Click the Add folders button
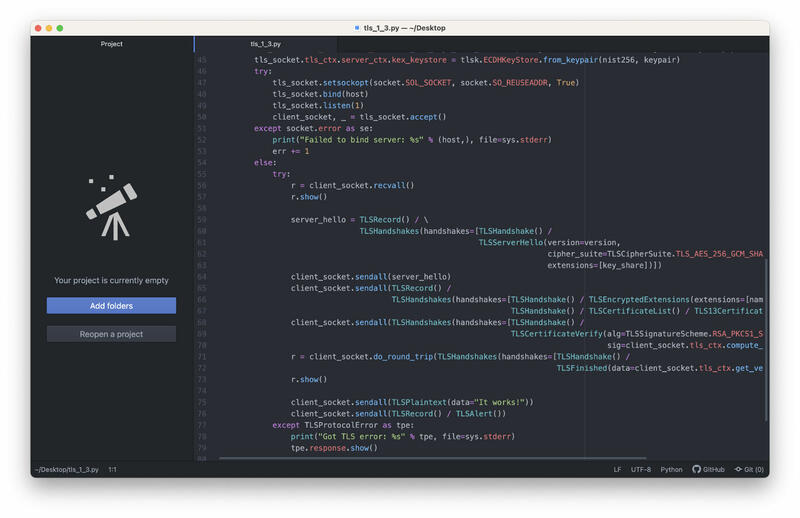The width and height of the screenshot is (800, 518). (x=111, y=306)
